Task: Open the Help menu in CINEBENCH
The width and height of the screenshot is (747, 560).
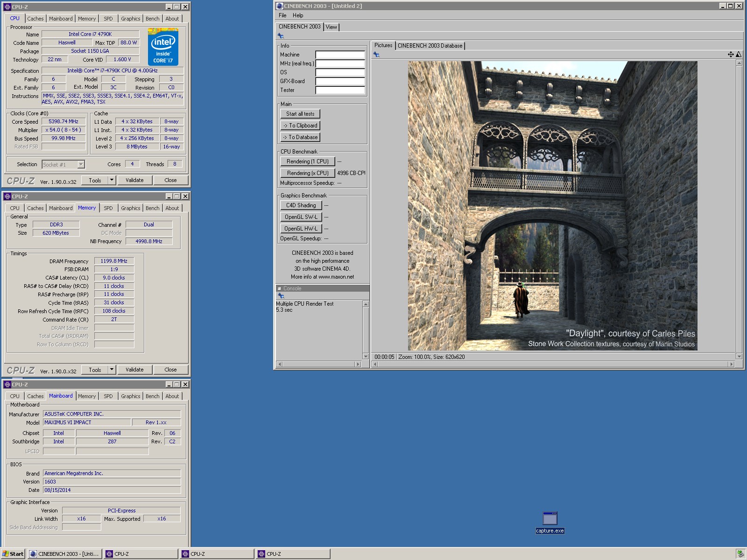Action: click(298, 15)
